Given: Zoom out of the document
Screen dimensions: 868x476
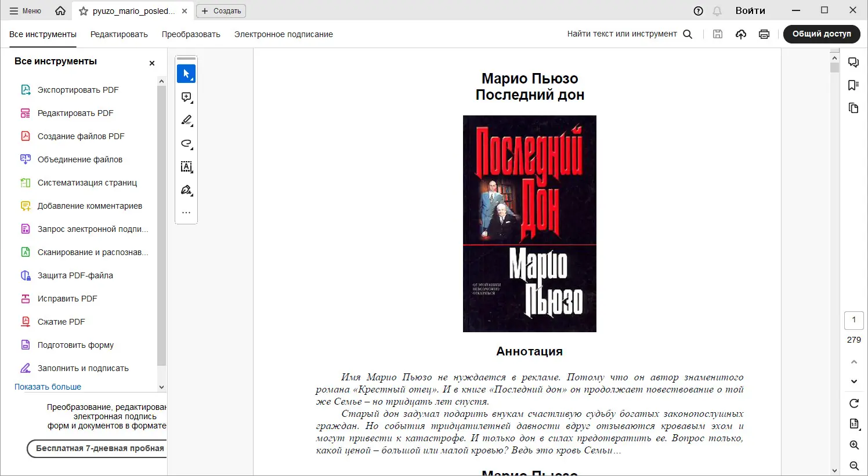Looking at the screenshot, I should coord(854,466).
